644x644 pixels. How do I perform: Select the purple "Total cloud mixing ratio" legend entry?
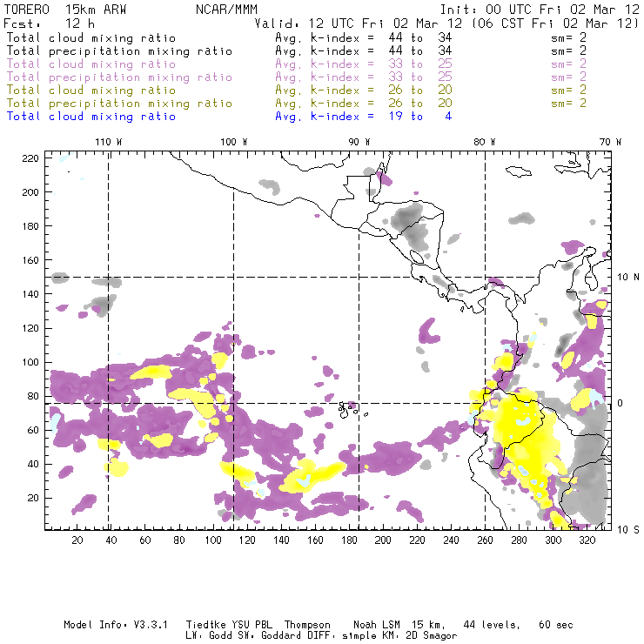(x=91, y=64)
